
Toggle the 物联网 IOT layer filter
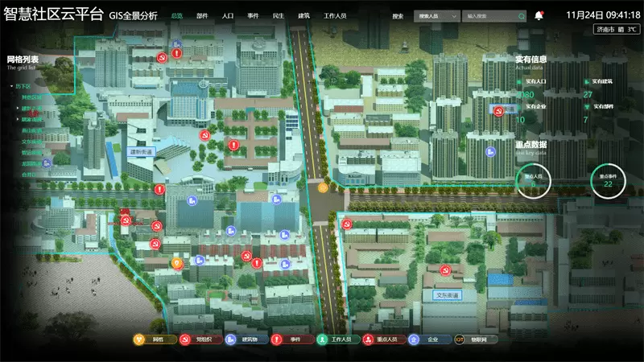pos(476,339)
